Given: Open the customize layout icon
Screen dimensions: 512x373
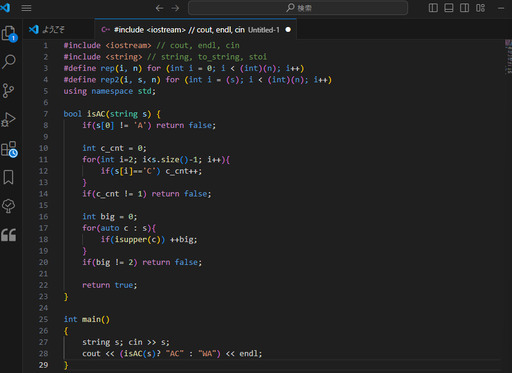Looking at the screenshot, I should (480, 8).
